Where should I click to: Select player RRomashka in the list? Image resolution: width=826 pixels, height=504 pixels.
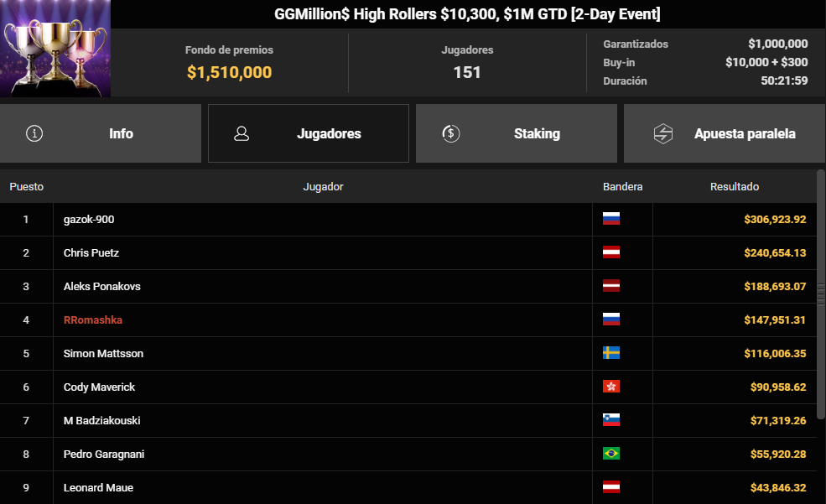coord(93,320)
